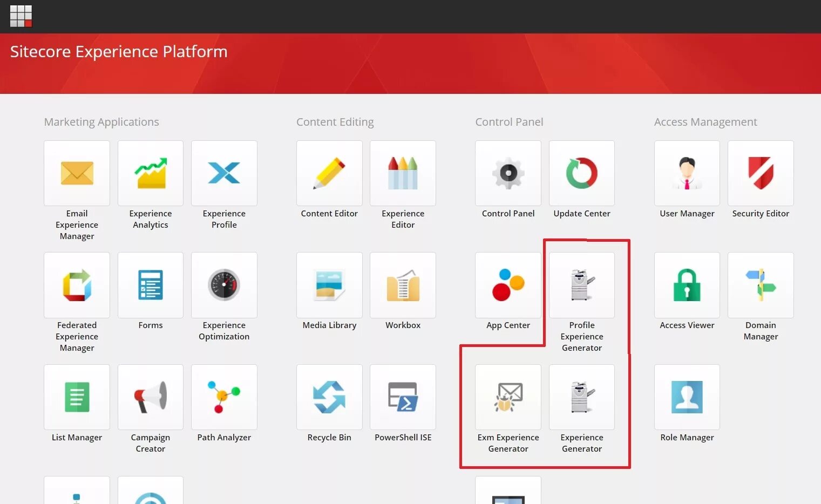This screenshot has width=821, height=504.
Task: Open Exm Experience Generator
Action: coord(508,397)
